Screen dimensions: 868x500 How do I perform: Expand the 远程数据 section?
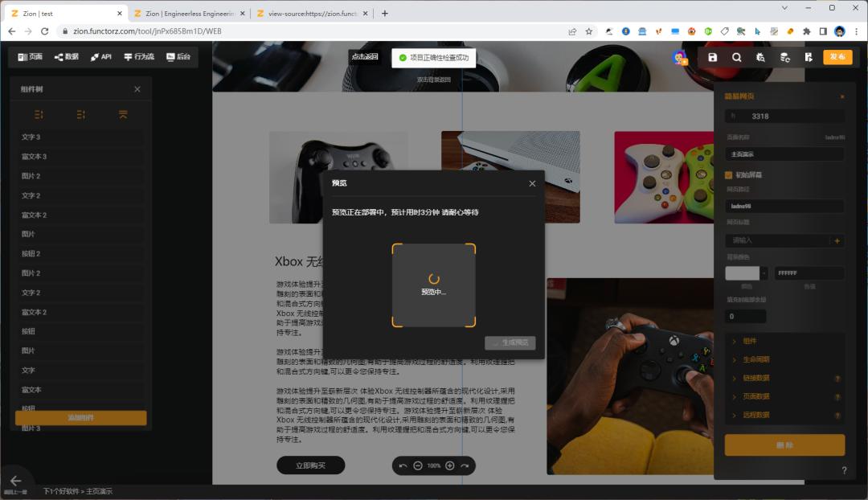tap(754, 415)
